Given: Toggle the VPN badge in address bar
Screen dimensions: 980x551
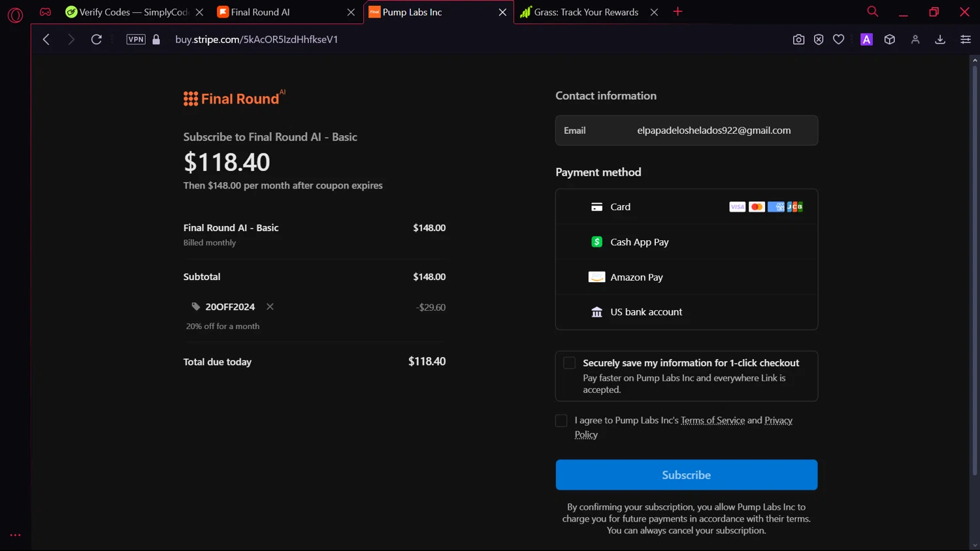Looking at the screenshot, I should click(x=136, y=40).
